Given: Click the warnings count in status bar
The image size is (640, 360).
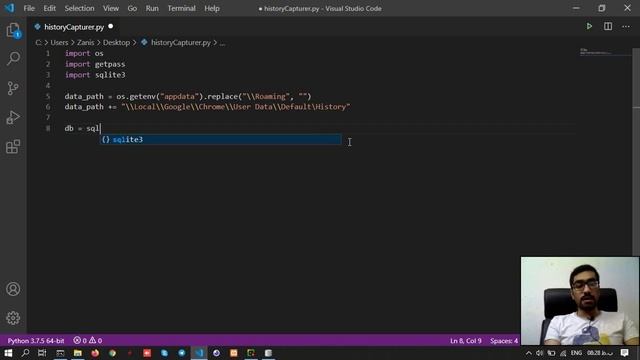Looking at the screenshot, I should 96,340.
